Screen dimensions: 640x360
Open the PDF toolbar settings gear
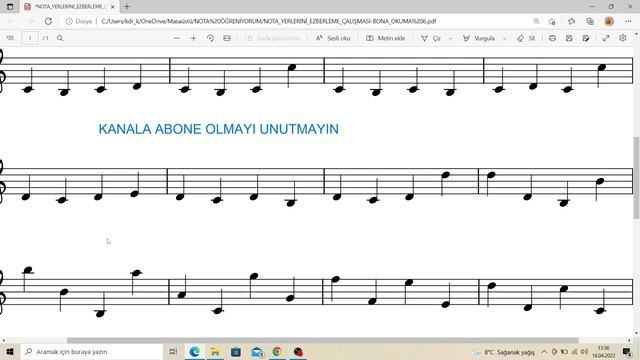622,38
